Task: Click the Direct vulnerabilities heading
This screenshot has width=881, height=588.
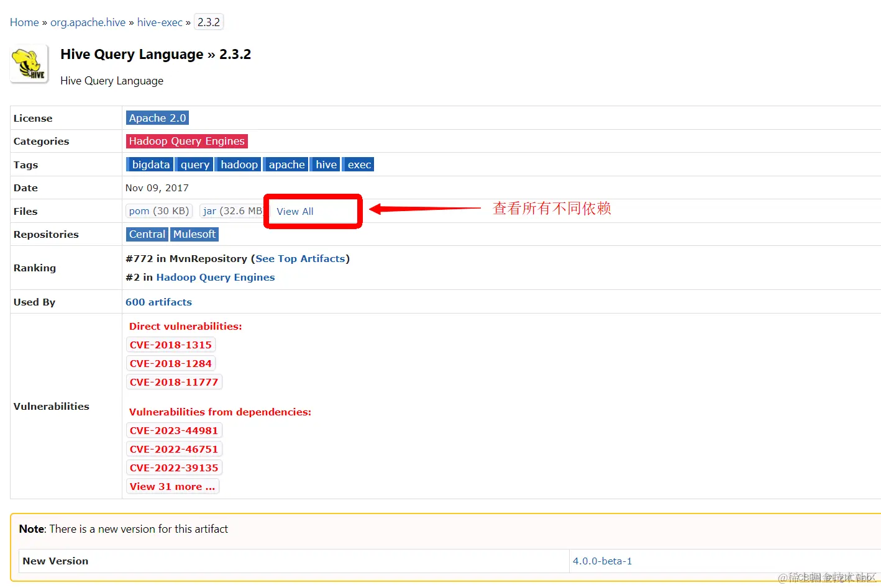Action: point(185,326)
